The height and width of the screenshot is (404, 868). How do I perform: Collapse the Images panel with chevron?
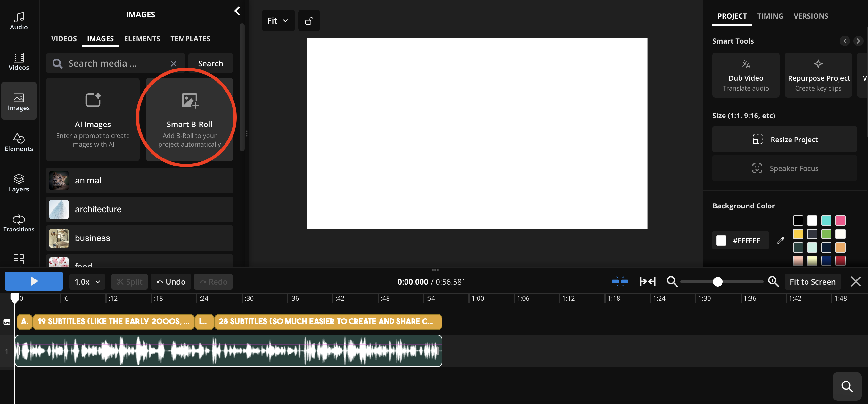point(237,11)
